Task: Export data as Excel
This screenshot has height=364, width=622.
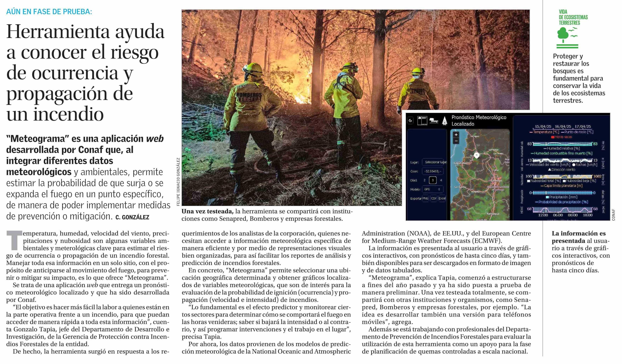Action: (x=442, y=198)
